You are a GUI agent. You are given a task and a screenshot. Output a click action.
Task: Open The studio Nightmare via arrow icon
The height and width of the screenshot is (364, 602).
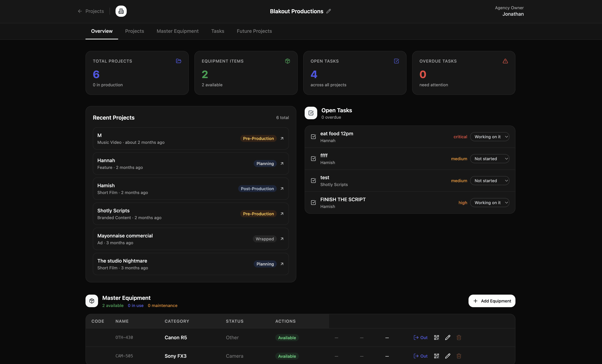coord(282,264)
